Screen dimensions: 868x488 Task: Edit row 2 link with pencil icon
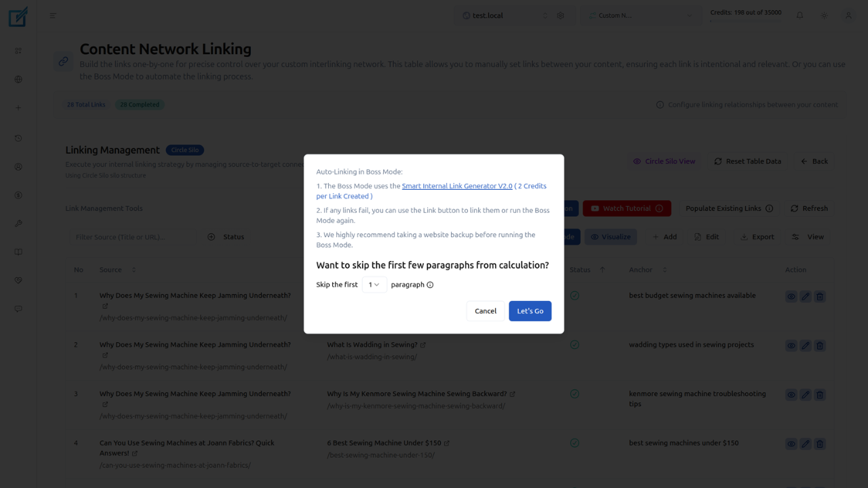point(805,345)
